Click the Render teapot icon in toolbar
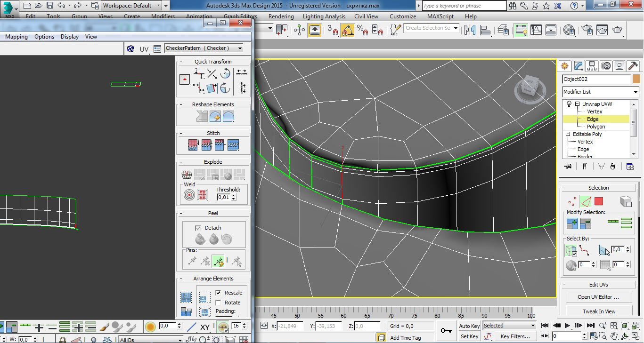Screen dimensions: 644x343 click(617, 30)
